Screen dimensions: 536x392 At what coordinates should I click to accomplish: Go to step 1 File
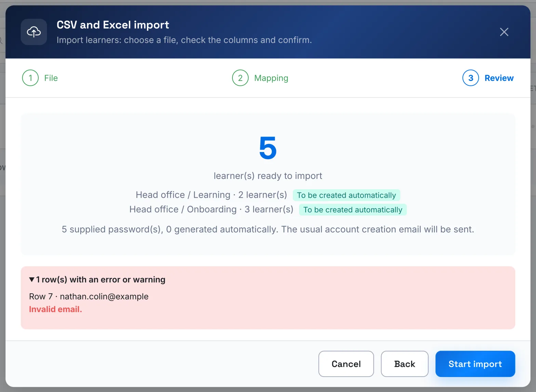[x=40, y=78]
